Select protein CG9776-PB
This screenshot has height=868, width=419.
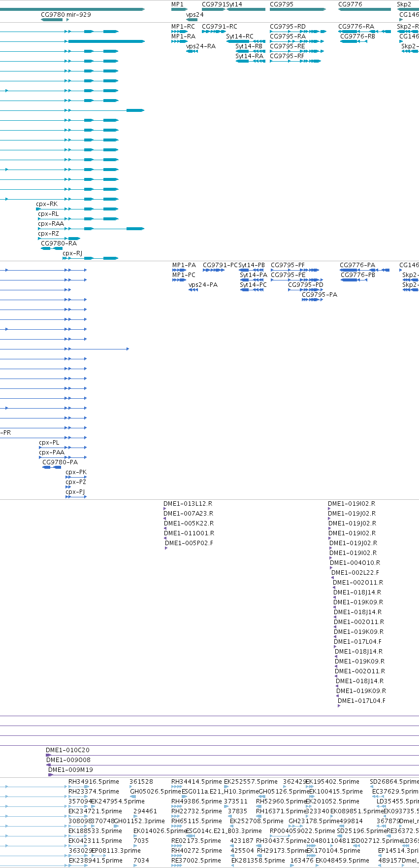(358, 275)
